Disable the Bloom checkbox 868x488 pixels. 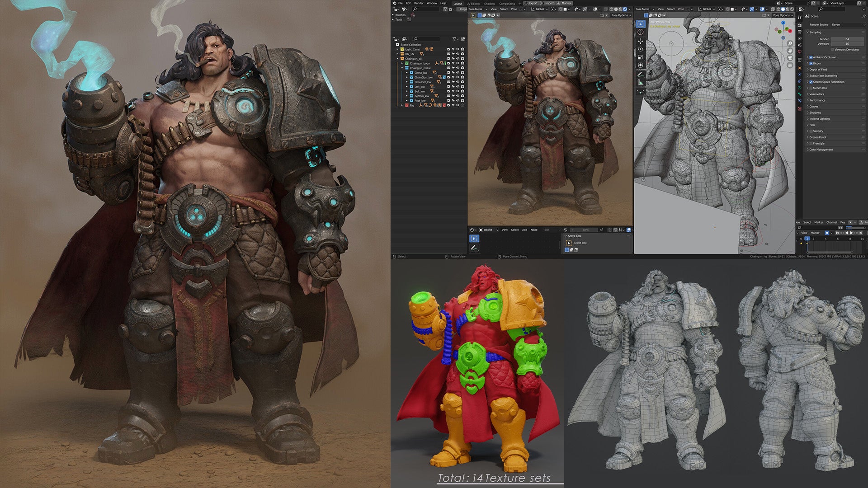[811, 64]
